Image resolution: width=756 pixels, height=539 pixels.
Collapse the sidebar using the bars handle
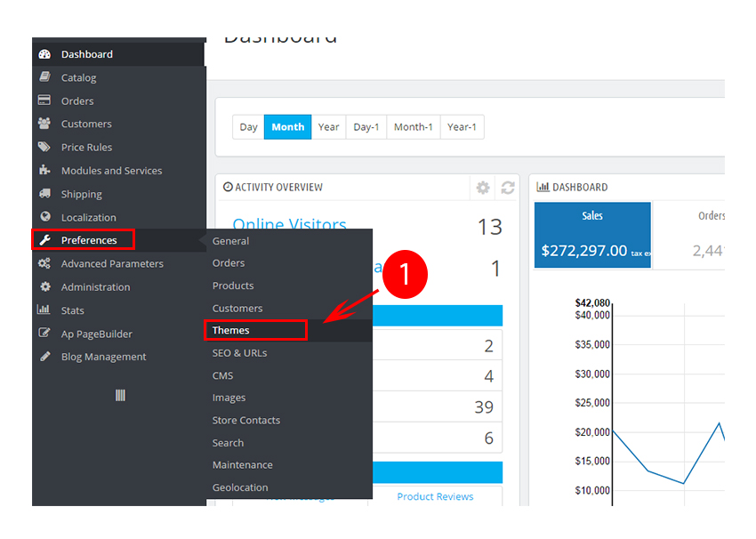point(120,395)
